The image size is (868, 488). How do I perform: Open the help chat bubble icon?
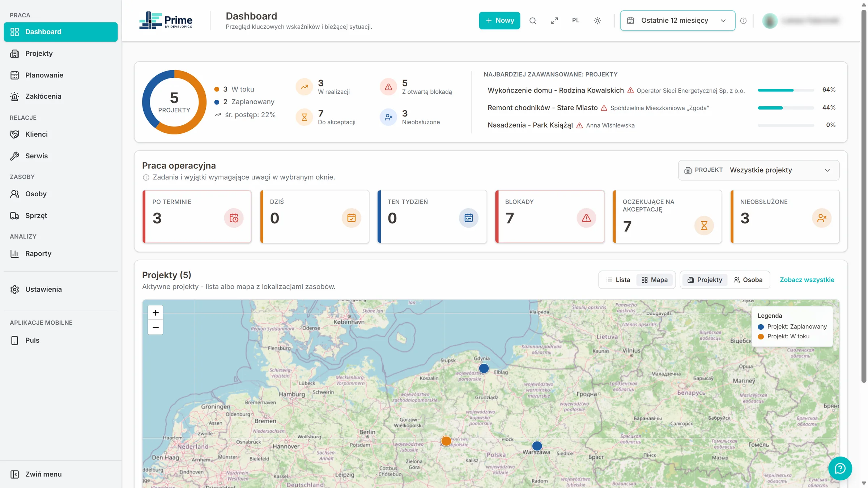click(x=840, y=468)
